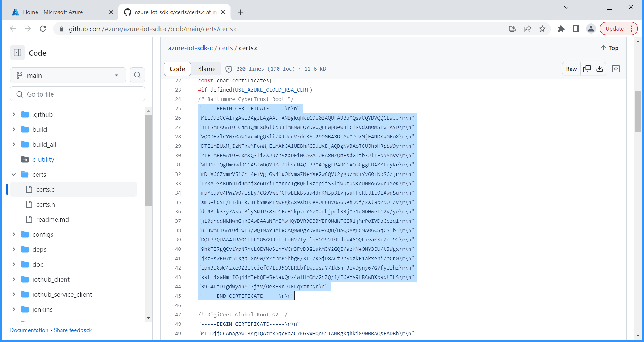Copy raw file contents using the copy icon

coord(587,69)
